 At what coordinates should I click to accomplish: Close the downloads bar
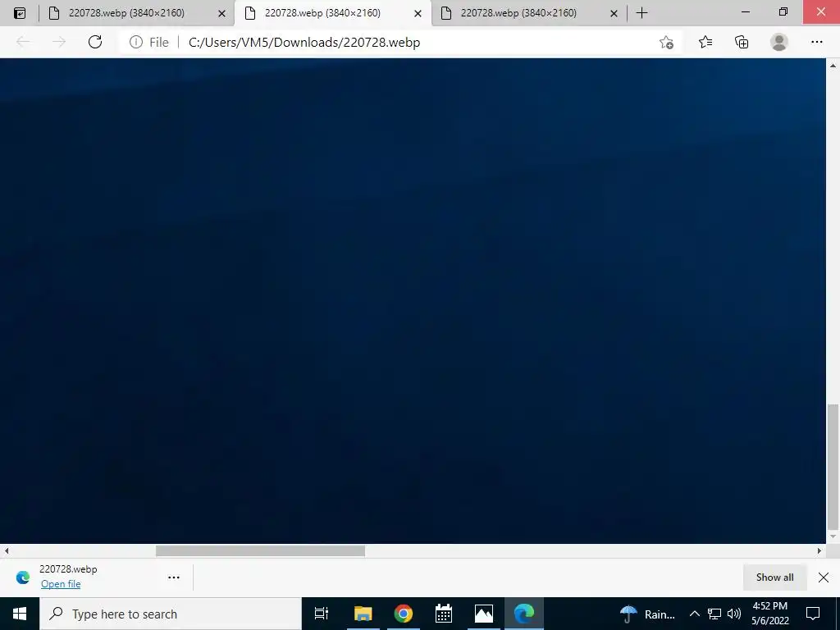pyautogui.click(x=824, y=577)
